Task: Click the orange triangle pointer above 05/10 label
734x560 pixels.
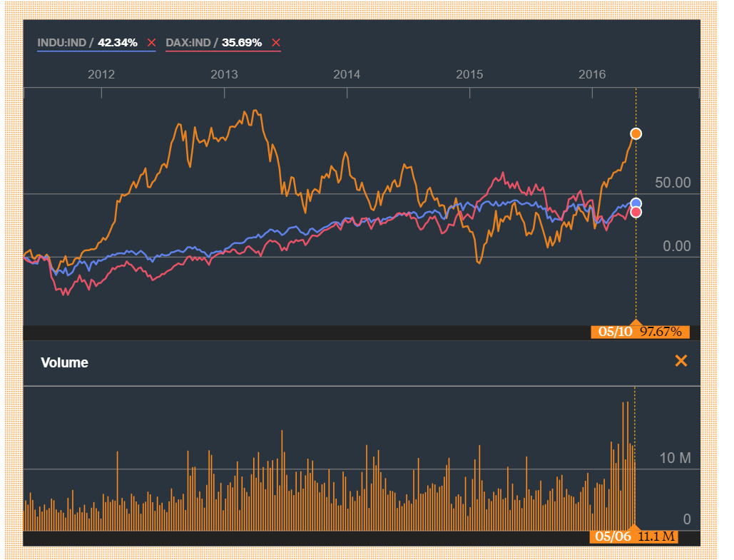Action: (636, 322)
